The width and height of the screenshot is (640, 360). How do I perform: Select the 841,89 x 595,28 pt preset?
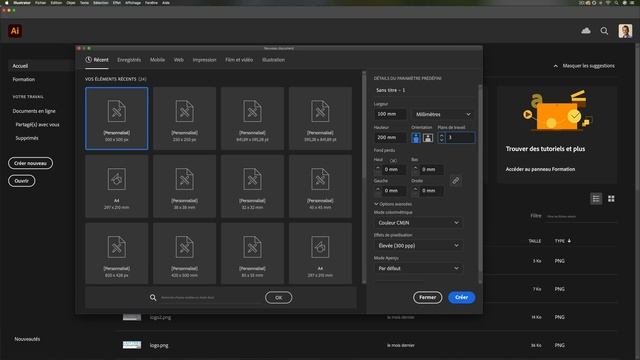click(252, 118)
